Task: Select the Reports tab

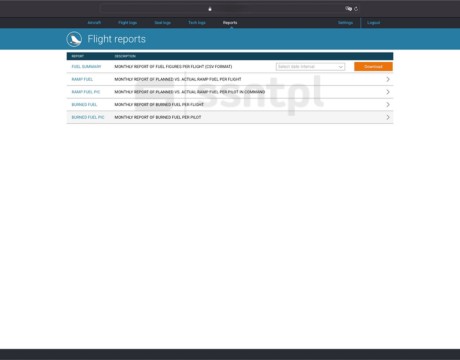Action: tap(230, 23)
